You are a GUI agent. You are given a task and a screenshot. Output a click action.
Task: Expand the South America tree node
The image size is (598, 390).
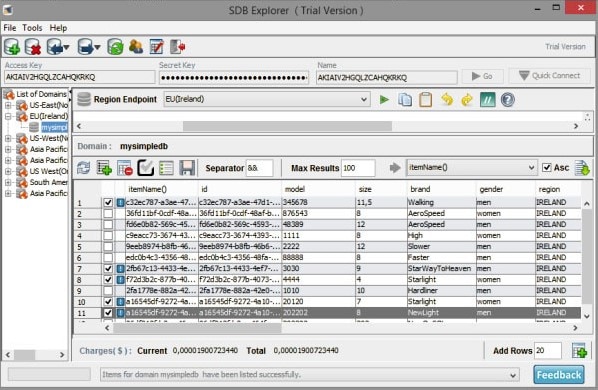tap(8, 183)
